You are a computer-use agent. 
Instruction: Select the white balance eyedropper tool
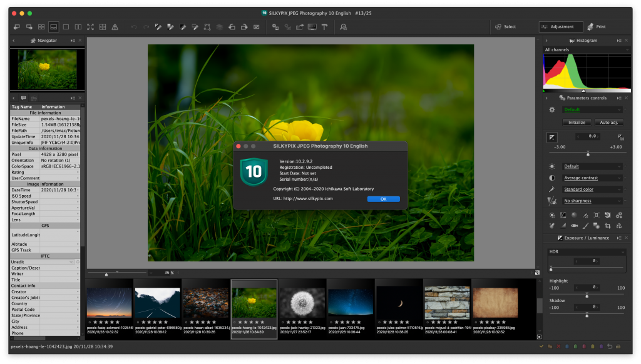point(158,27)
